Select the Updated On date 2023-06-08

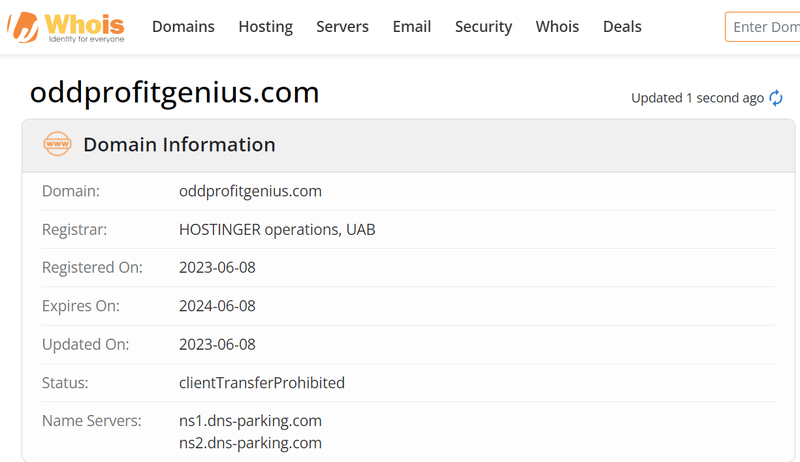point(217,344)
